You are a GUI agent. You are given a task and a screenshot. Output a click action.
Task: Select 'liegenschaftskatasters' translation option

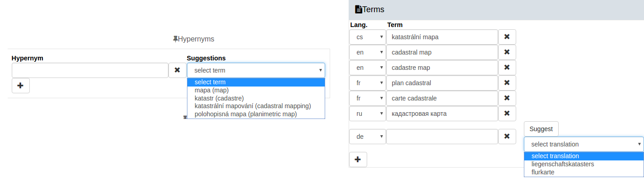(x=563, y=164)
